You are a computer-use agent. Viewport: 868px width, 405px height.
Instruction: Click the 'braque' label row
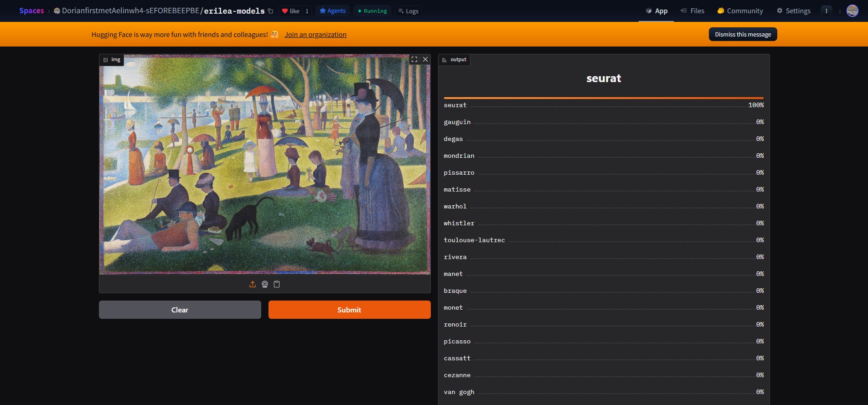pyautogui.click(x=604, y=291)
